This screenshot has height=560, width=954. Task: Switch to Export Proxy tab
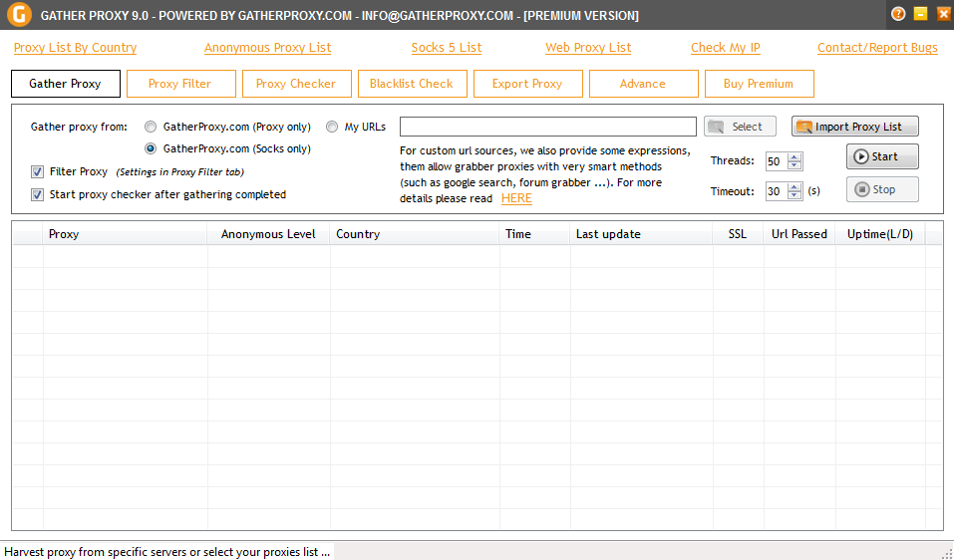528,84
